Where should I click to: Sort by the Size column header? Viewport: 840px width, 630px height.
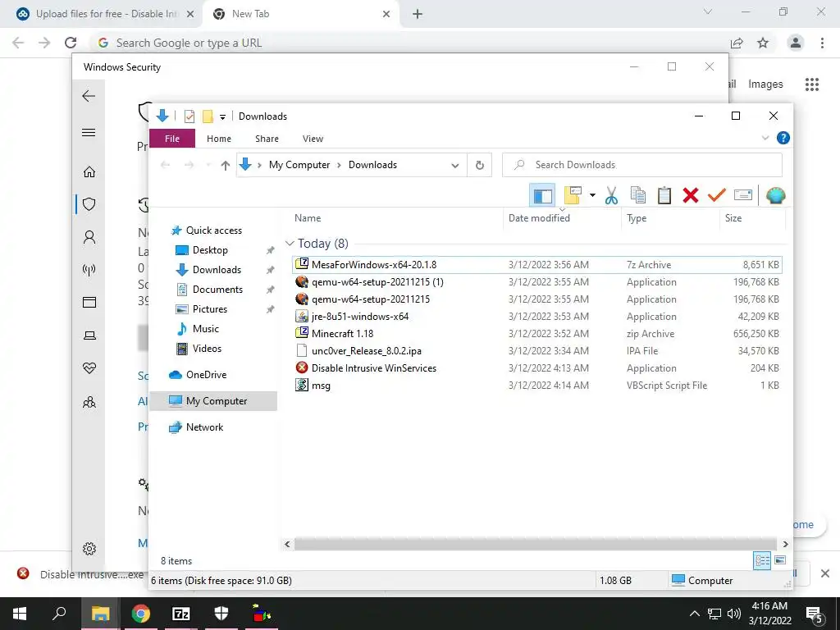point(733,218)
